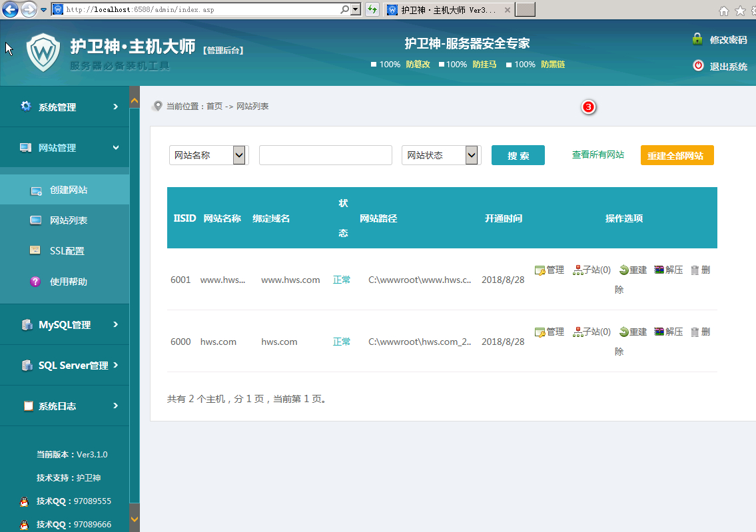The height and width of the screenshot is (532, 756).
Task: Open SSL配置 in the sidebar menu
Action: click(67, 251)
